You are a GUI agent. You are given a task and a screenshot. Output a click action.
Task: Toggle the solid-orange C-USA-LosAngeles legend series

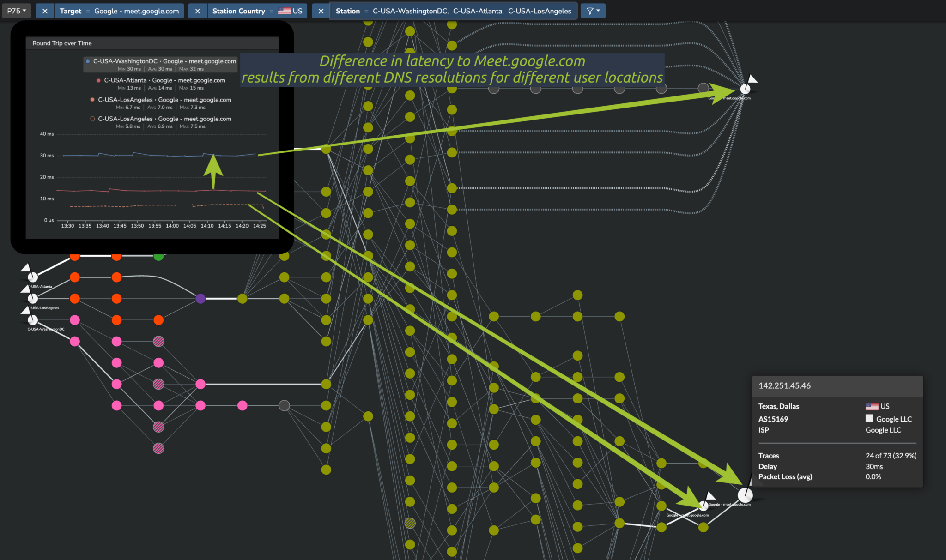point(160,103)
